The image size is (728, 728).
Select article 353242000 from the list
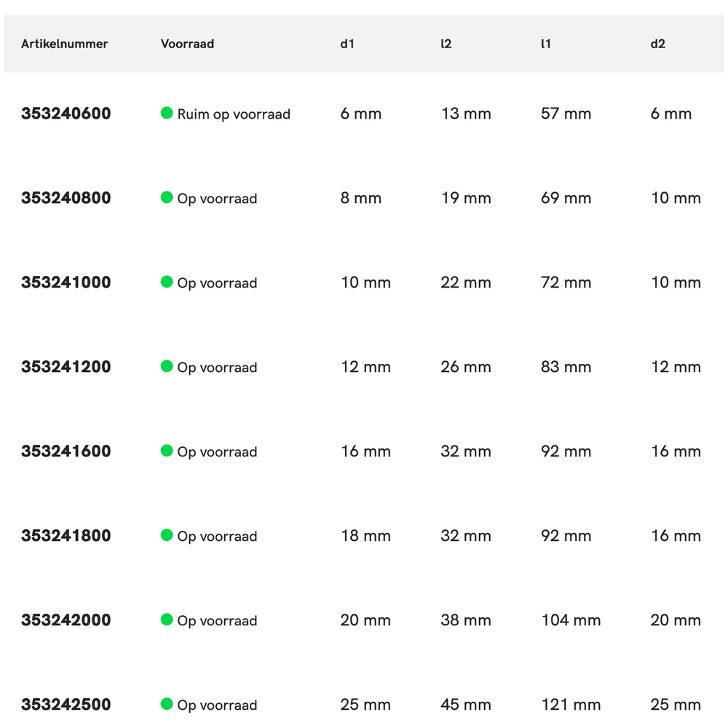pyautogui.click(x=66, y=620)
